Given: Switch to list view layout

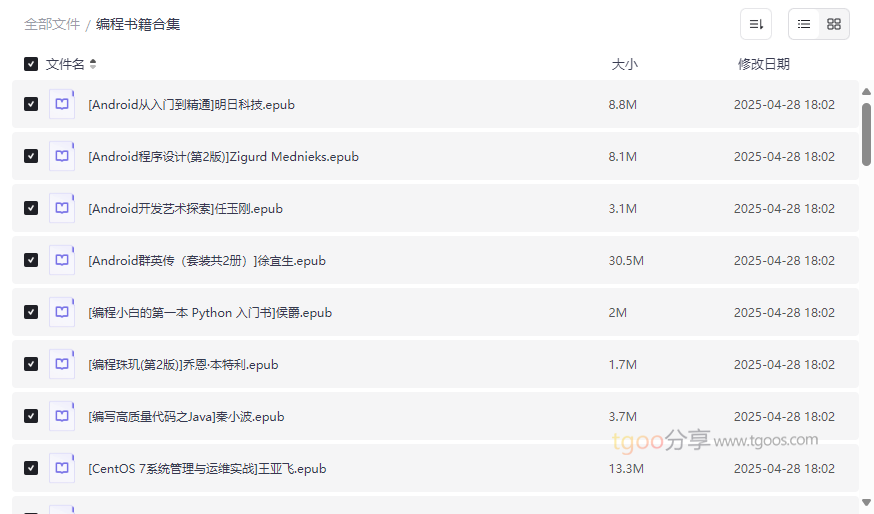Looking at the screenshot, I should pos(804,24).
